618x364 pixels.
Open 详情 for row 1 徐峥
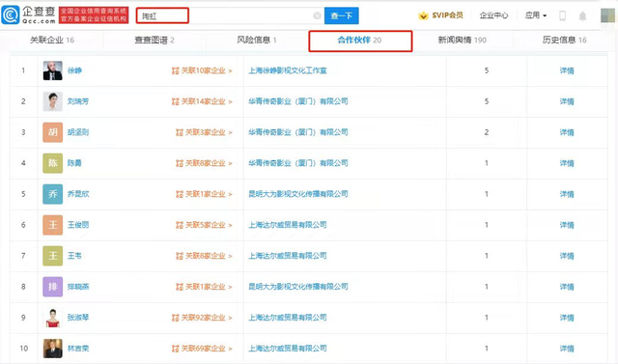(567, 70)
